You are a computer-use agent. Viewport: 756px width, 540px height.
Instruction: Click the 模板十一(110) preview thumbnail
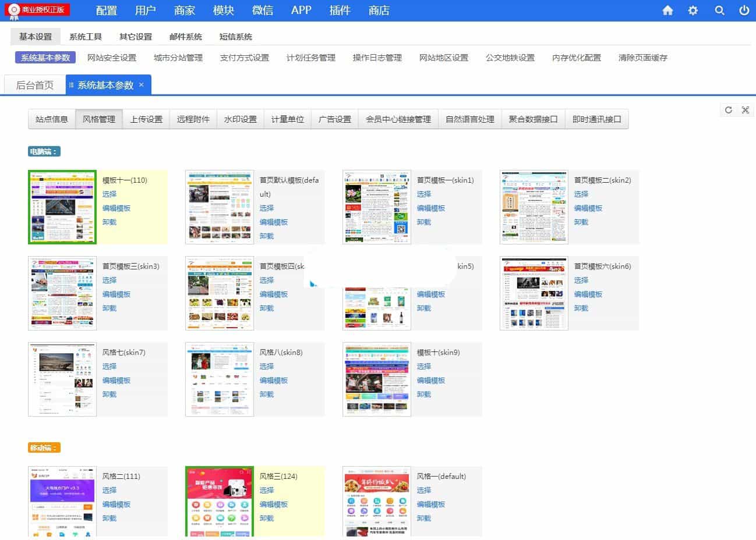click(x=62, y=207)
